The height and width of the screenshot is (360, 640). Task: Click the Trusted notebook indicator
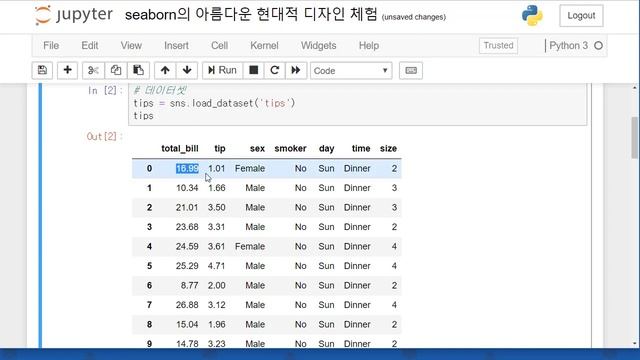(x=498, y=45)
